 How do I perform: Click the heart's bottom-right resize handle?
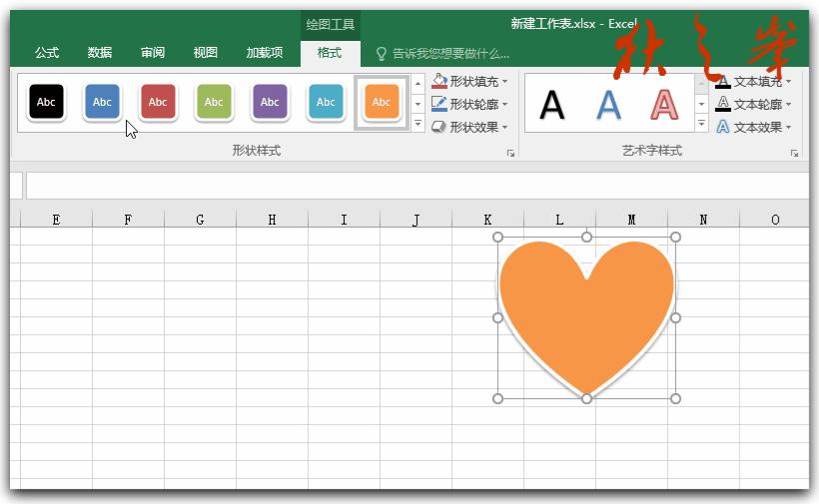coord(675,398)
